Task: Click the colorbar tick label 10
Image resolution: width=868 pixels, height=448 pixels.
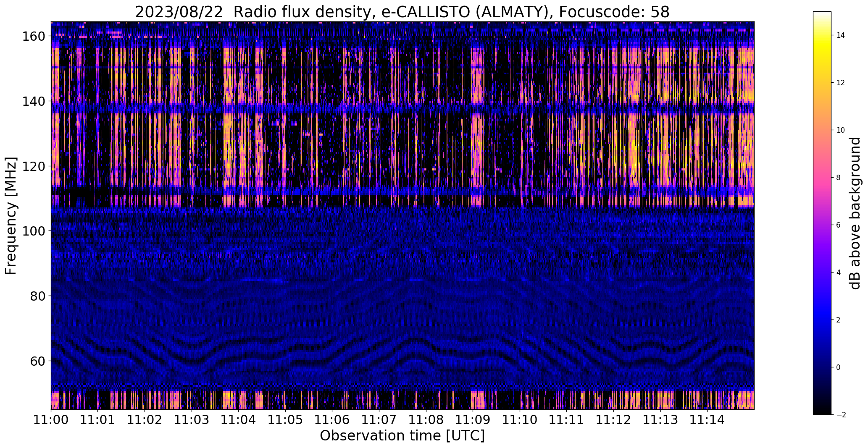Action: point(840,130)
